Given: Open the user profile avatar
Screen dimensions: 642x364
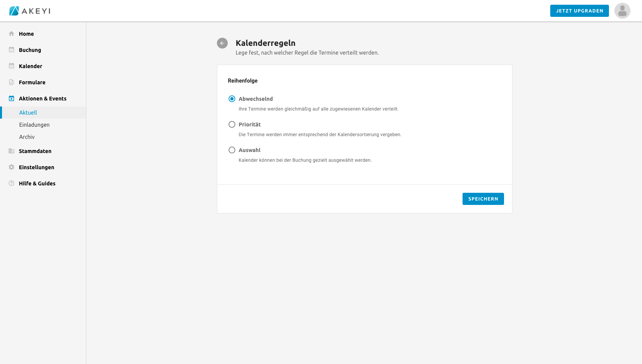Looking at the screenshot, I should click(622, 11).
